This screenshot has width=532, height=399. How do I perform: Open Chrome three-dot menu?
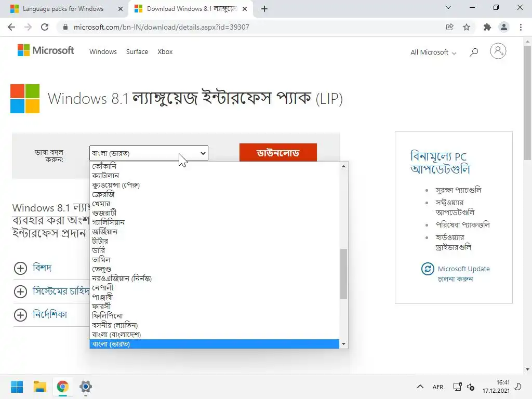click(x=521, y=27)
